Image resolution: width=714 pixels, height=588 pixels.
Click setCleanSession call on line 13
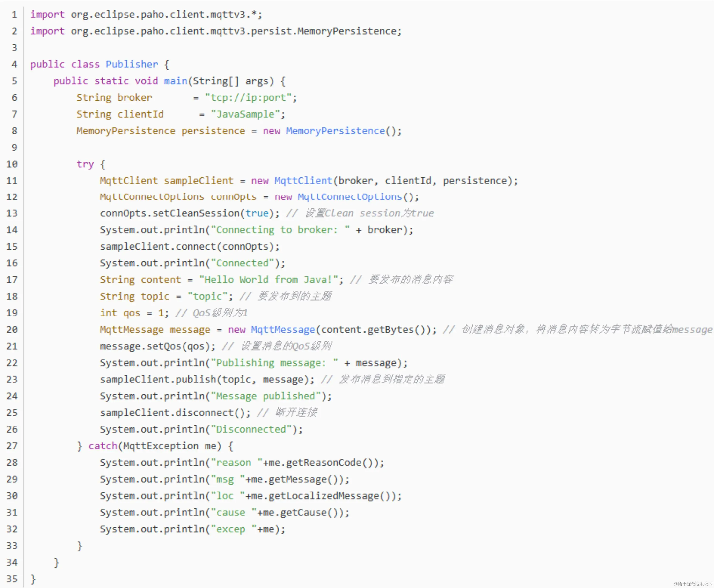[196, 213]
